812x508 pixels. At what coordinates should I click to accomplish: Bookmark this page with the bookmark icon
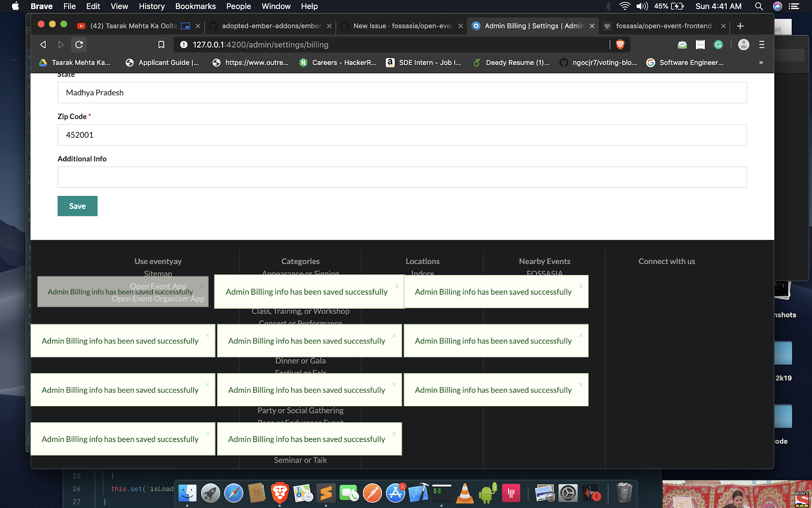coord(161,45)
